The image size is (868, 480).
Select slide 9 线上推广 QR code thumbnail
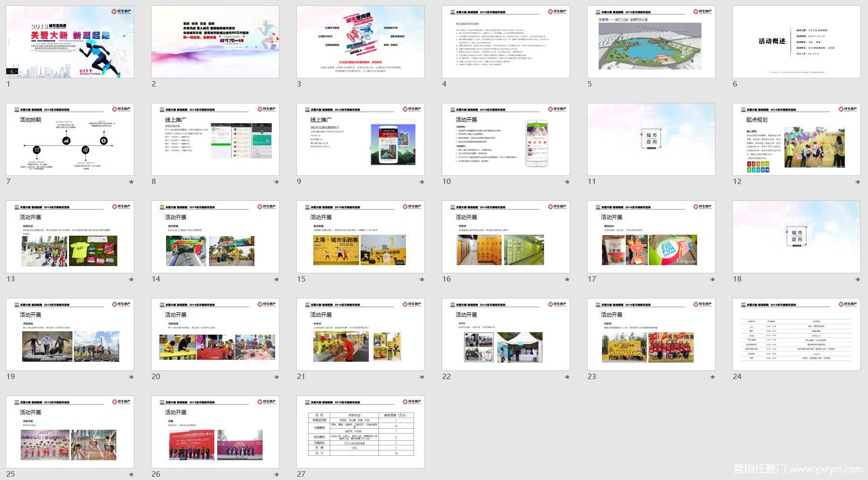coord(361,140)
